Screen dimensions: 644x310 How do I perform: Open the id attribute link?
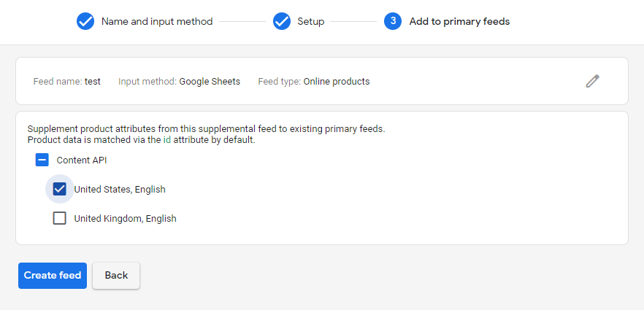tap(166, 140)
